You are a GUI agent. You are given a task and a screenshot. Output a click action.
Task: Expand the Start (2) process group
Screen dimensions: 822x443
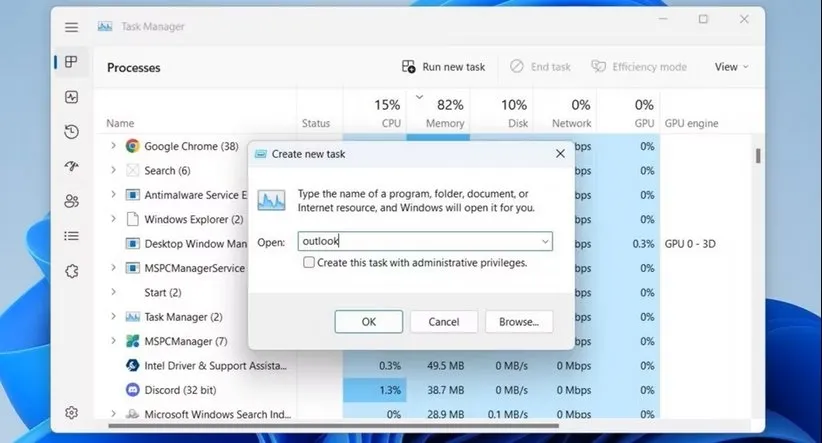point(113,291)
